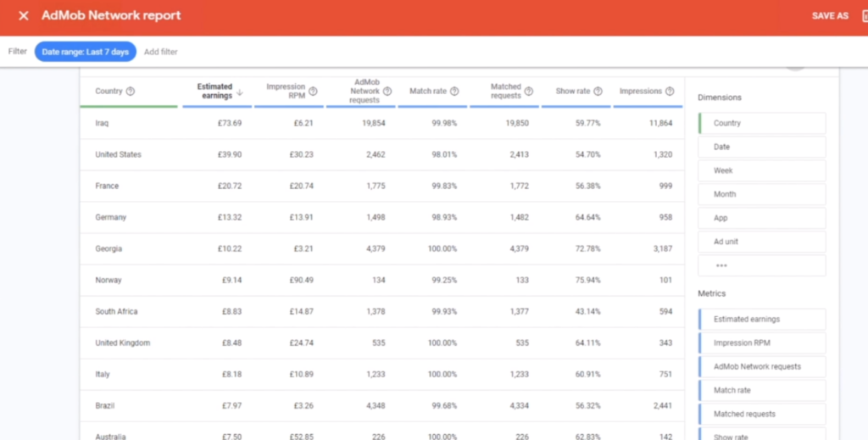
Task: Select the Month dimension
Action: [762, 194]
